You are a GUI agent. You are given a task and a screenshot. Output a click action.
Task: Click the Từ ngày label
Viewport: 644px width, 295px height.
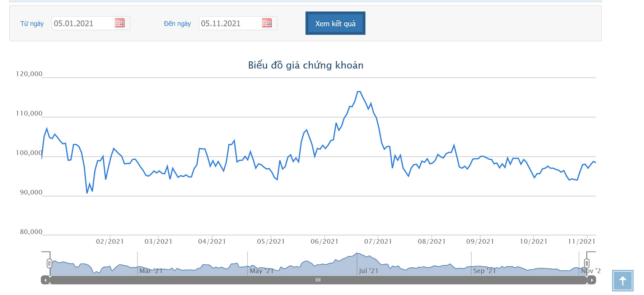point(32,24)
